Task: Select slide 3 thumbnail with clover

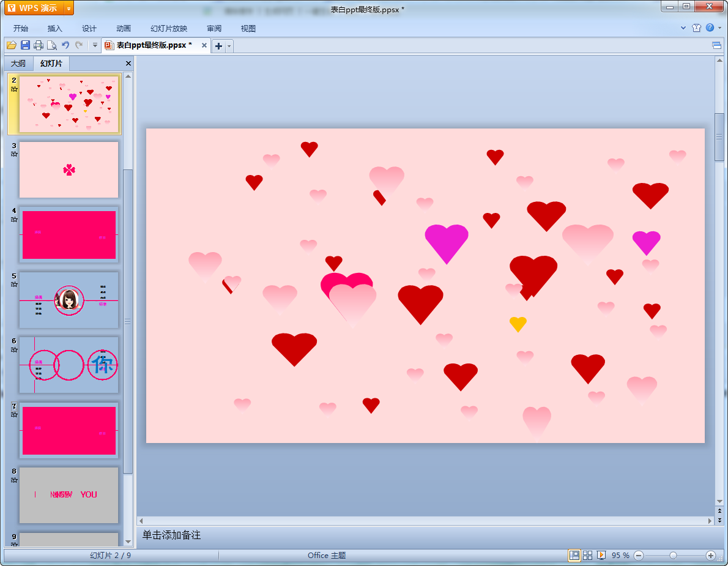Action: point(69,169)
